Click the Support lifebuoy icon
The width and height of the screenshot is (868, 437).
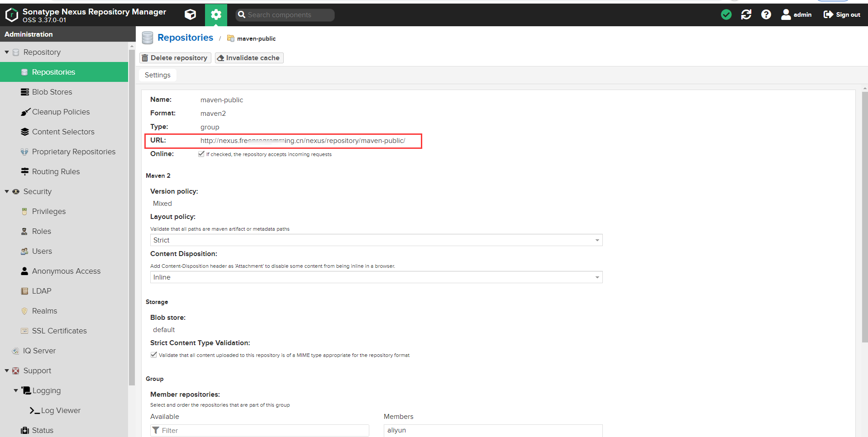point(16,371)
